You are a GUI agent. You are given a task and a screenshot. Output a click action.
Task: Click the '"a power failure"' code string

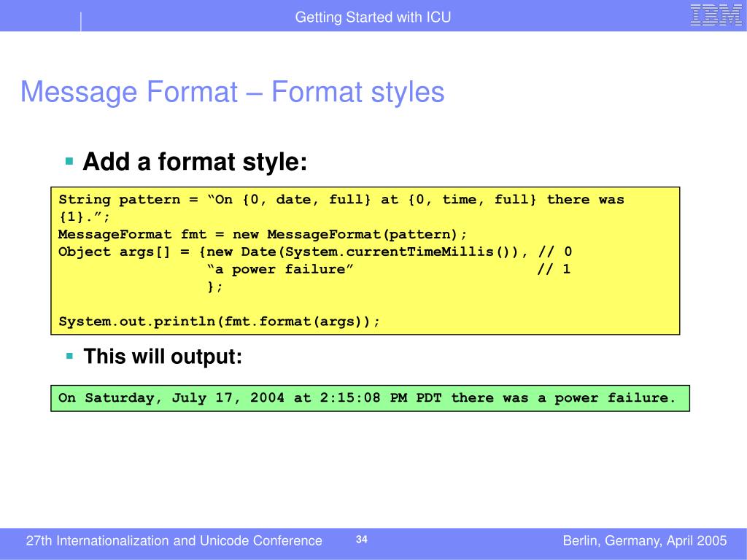click(280, 270)
